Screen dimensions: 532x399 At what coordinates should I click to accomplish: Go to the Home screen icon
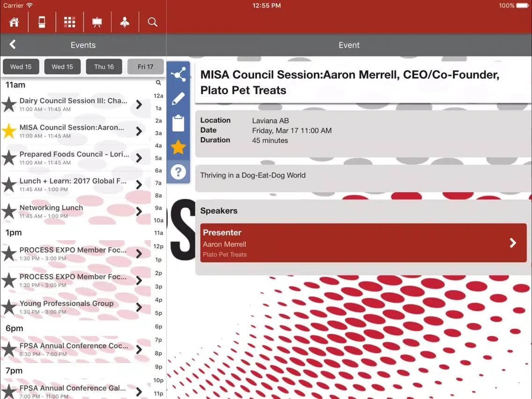click(14, 22)
